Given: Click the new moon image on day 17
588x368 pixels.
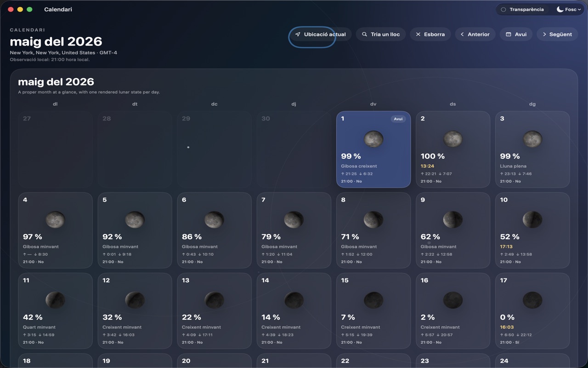Looking at the screenshot, I should [532, 300].
